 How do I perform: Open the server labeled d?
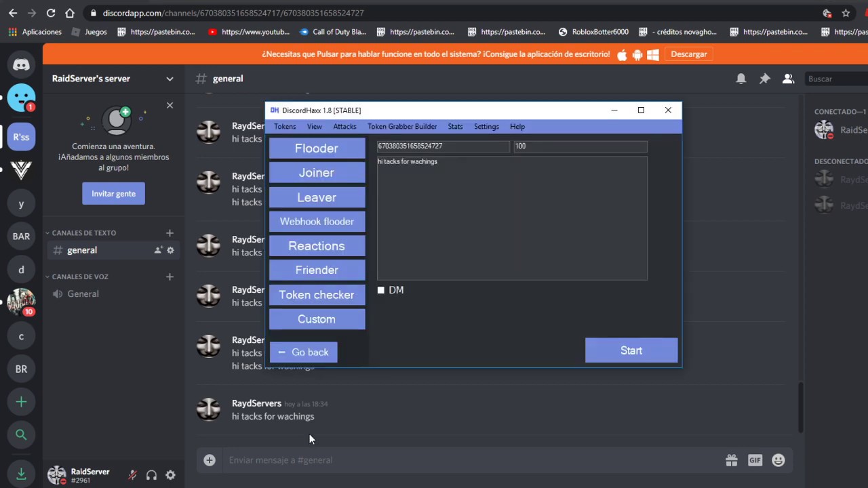pyautogui.click(x=21, y=270)
